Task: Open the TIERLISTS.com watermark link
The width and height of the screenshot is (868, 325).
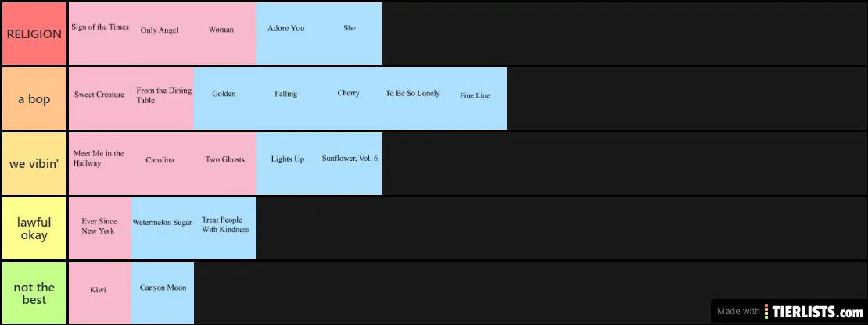Action: tap(788, 311)
